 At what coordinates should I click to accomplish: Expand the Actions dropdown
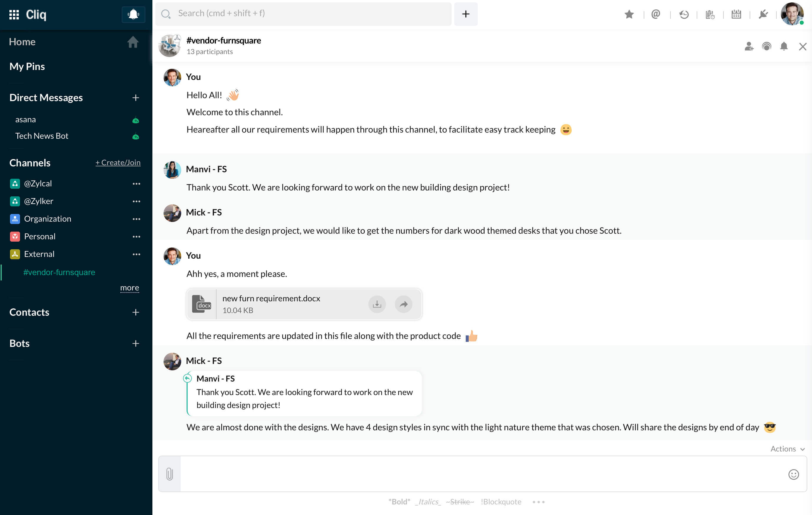click(788, 449)
